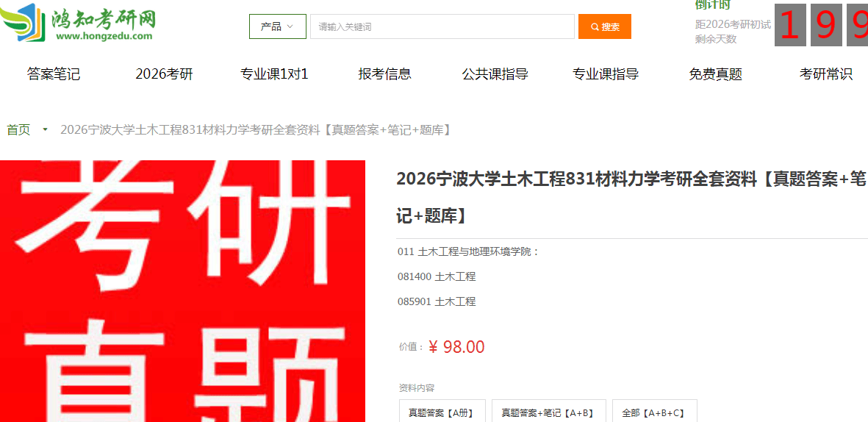868x422 pixels.
Task: Select 专业课指导 in navigation bar
Action: (x=606, y=74)
